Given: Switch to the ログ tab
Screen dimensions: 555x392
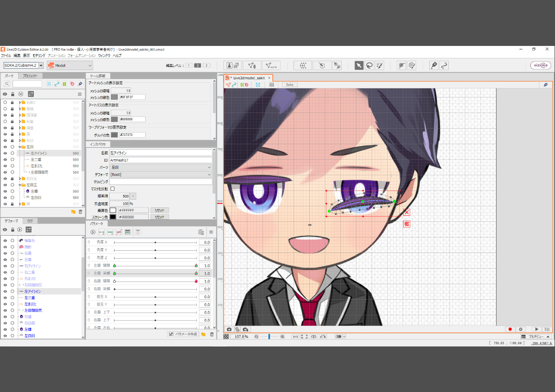Looking at the screenshot, I should pyautogui.click(x=30, y=221).
